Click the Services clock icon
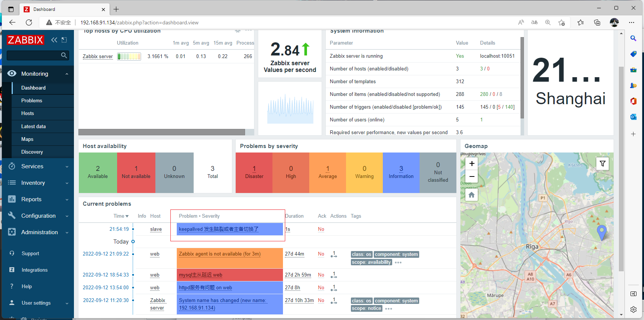The width and height of the screenshot is (644, 320). [12, 166]
